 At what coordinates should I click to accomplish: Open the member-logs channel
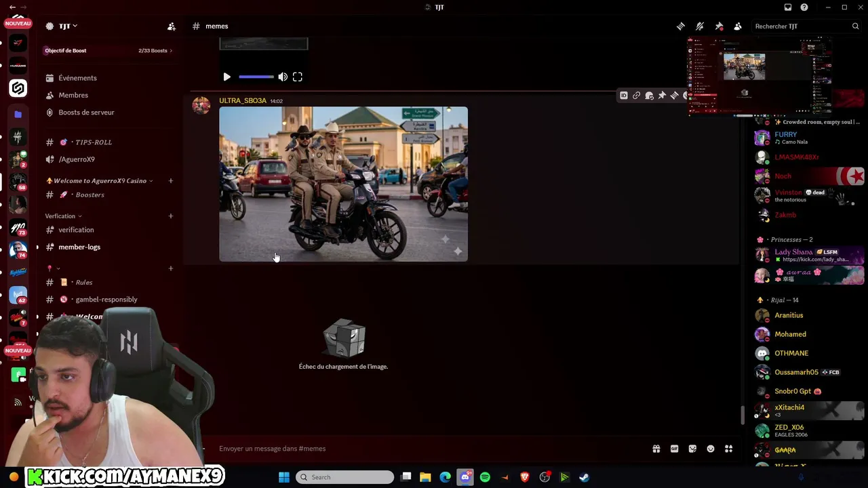(79, 247)
